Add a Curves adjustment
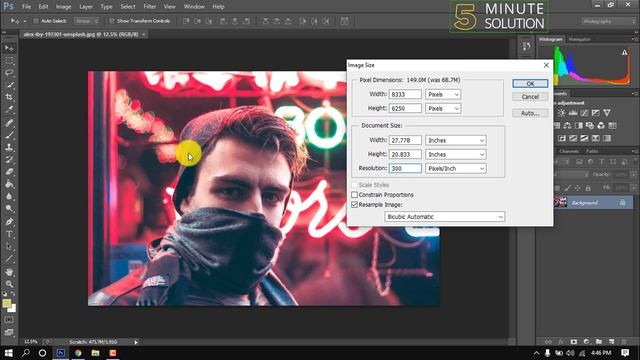This screenshot has width=640, height=360. pos(584,113)
